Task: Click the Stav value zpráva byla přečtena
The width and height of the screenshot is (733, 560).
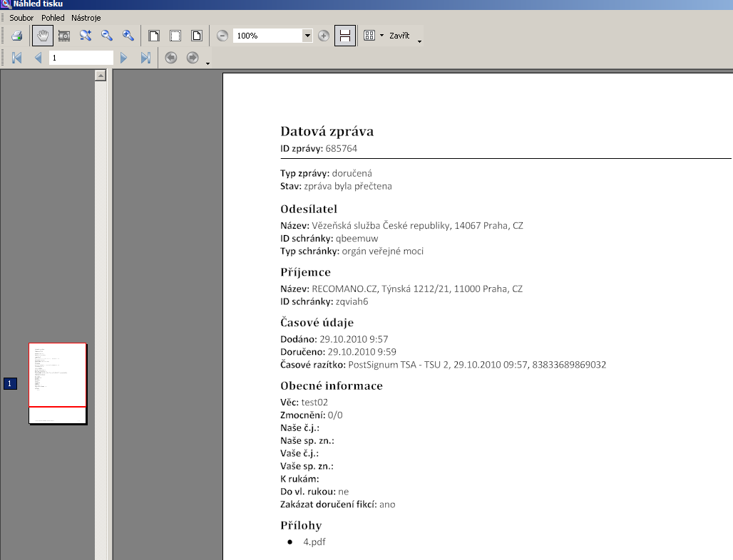Action: (348, 186)
